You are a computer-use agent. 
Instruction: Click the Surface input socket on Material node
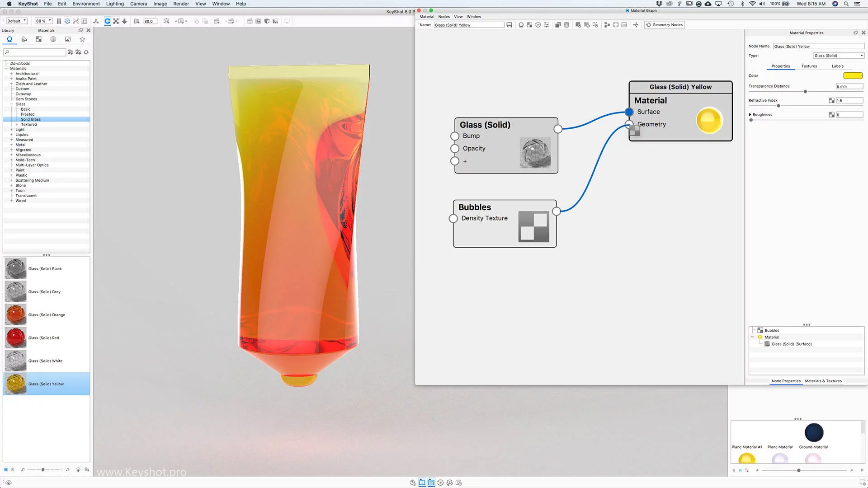coord(629,112)
